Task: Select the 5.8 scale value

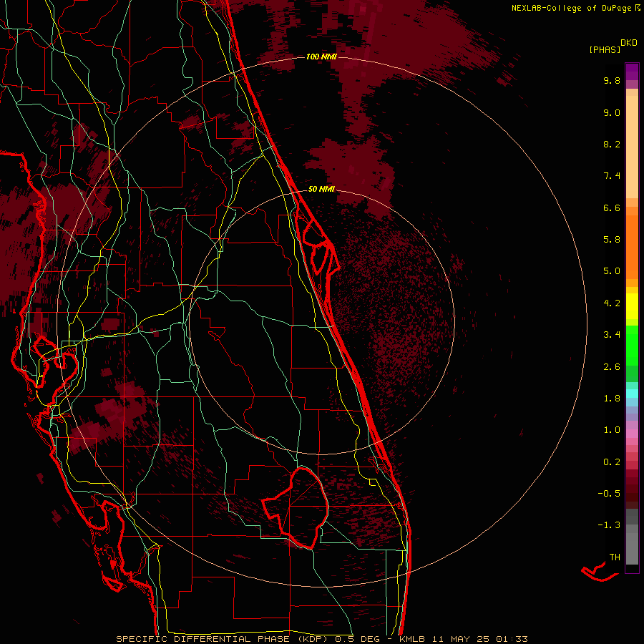Action: point(612,240)
